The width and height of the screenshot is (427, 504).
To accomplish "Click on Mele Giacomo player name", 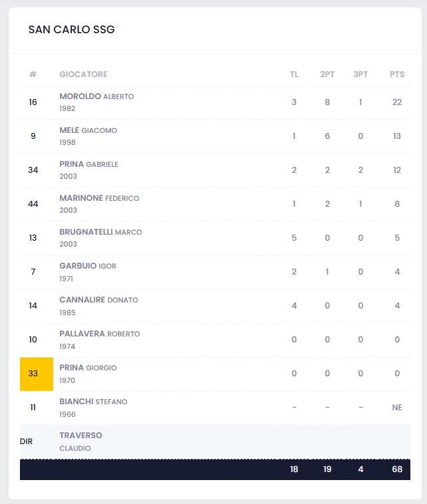I will tap(88, 130).
